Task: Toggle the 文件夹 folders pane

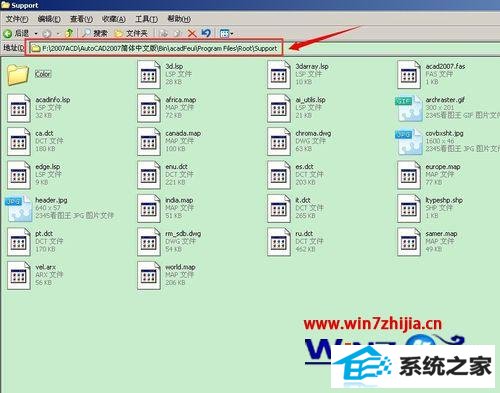Action: click(x=131, y=33)
